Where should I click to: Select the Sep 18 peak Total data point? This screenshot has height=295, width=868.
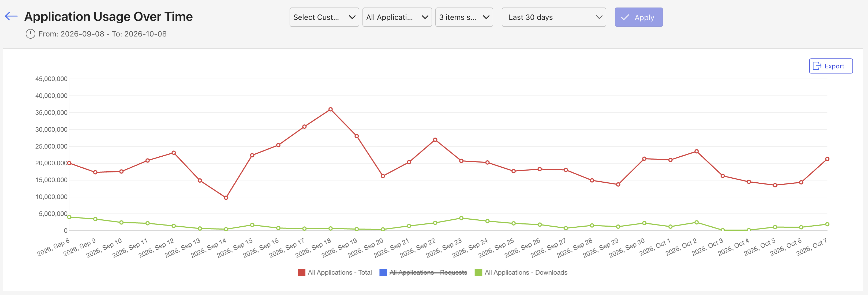click(x=331, y=109)
